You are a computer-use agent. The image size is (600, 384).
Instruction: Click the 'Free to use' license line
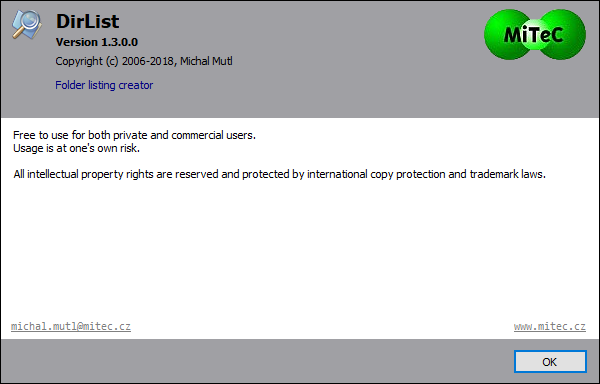tap(134, 135)
